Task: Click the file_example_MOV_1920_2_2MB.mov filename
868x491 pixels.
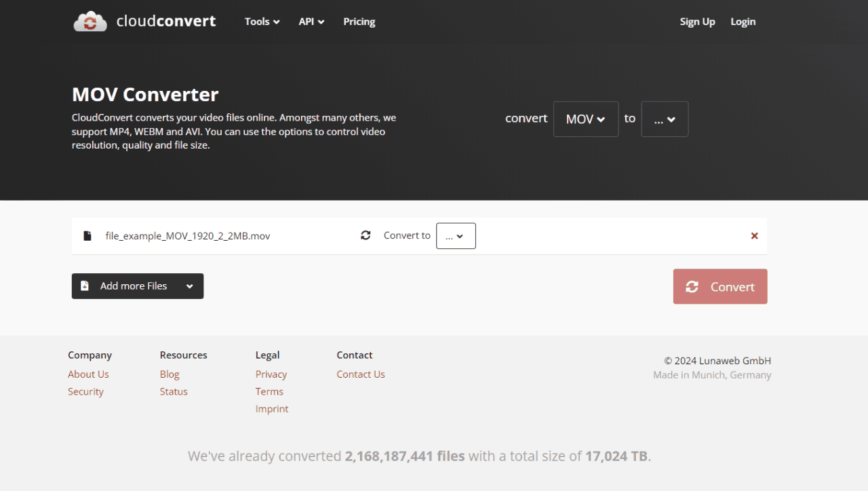Action: pos(188,236)
